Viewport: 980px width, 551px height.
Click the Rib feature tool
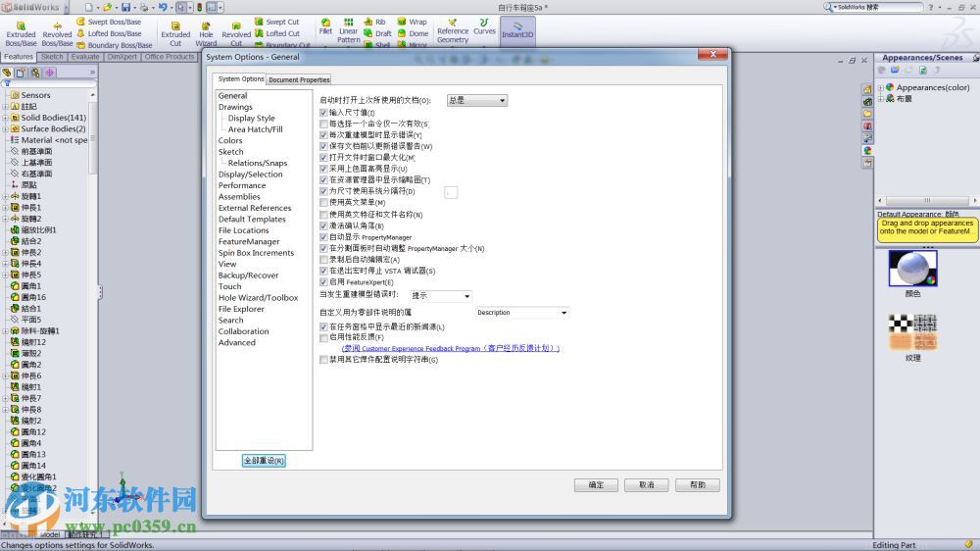tap(375, 22)
